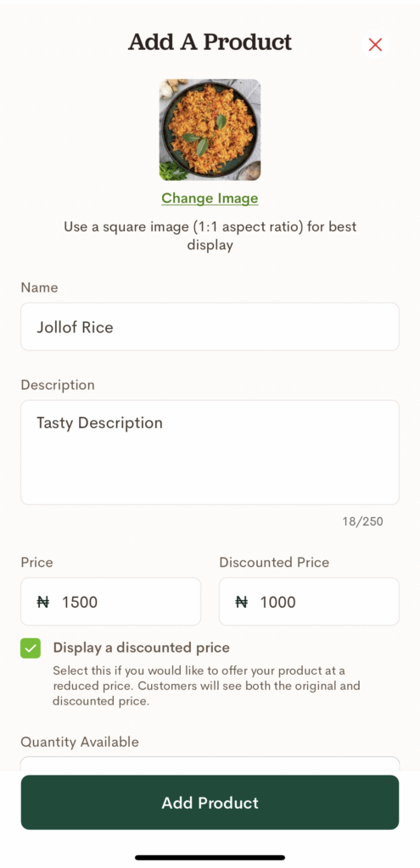This screenshot has height=868, width=420.
Task: Tap the square image aspect ratio hint
Action: point(210,236)
